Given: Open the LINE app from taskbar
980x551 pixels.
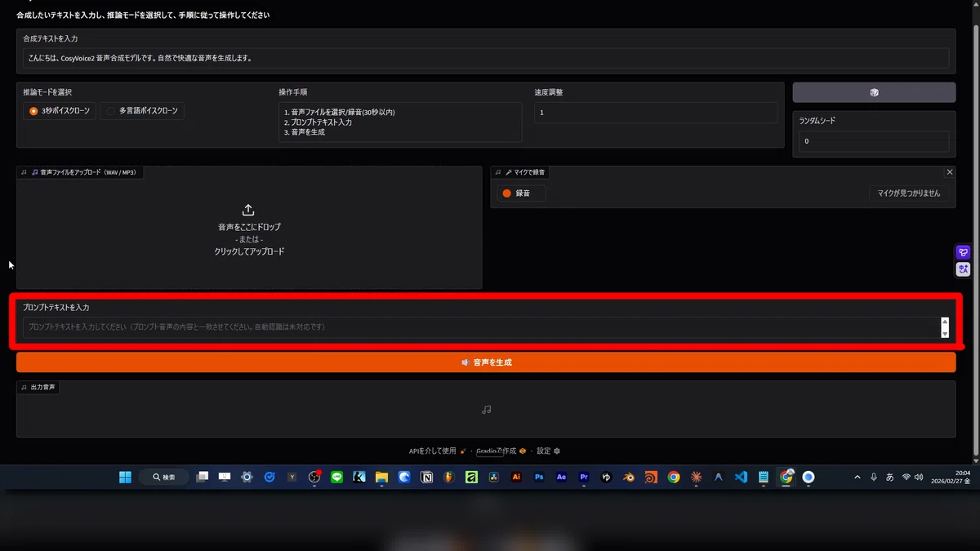Looking at the screenshot, I should click(336, 478).
